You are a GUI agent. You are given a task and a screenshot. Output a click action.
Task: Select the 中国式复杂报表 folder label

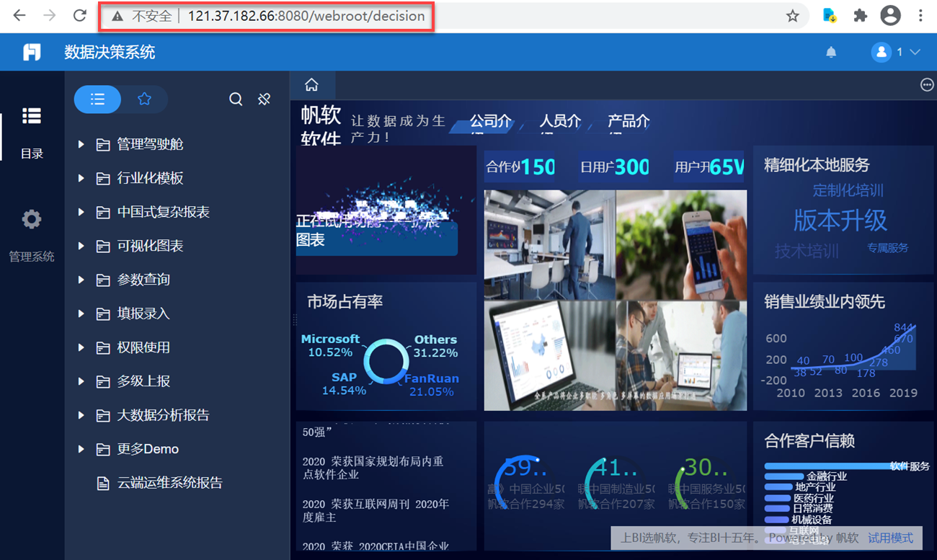pos(164,212)
